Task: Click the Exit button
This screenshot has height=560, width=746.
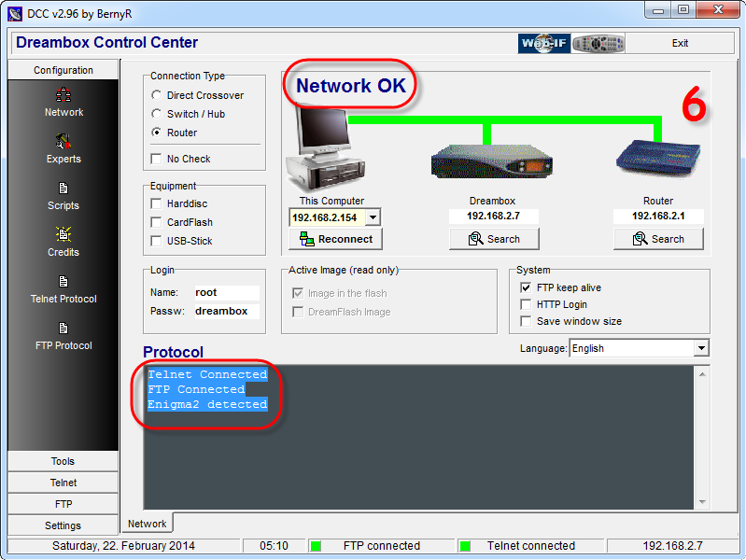Action: click(680, 43)
